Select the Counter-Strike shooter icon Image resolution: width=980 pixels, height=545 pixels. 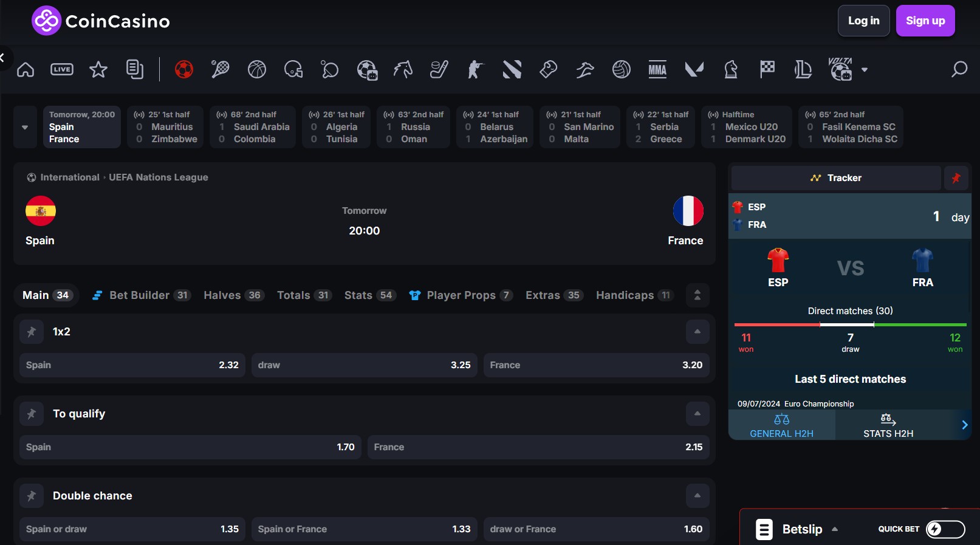click(x=475, y=69)
